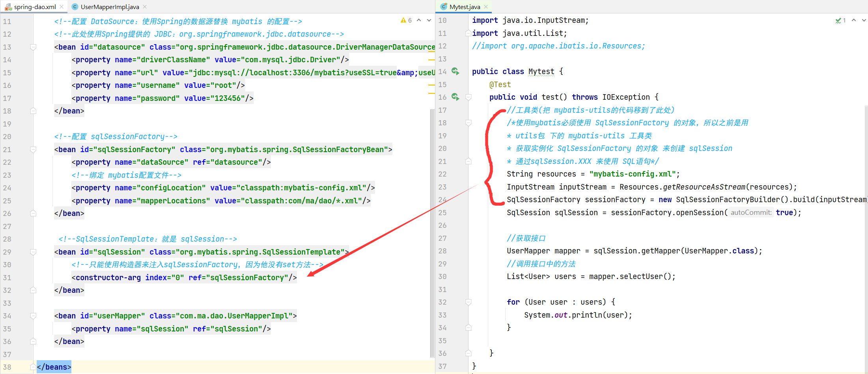Click the dataSource ref="datasource" property line

pyautogui.click(x=171, y=162)
